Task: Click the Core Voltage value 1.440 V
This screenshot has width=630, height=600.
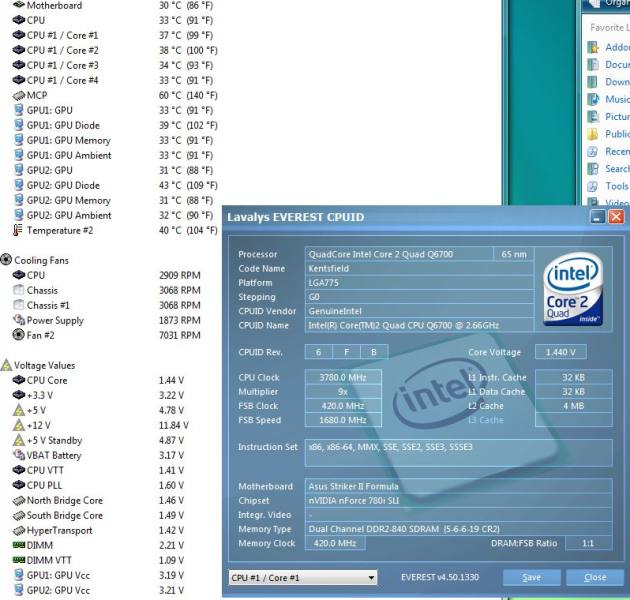Action: click(x=560, y=352)
